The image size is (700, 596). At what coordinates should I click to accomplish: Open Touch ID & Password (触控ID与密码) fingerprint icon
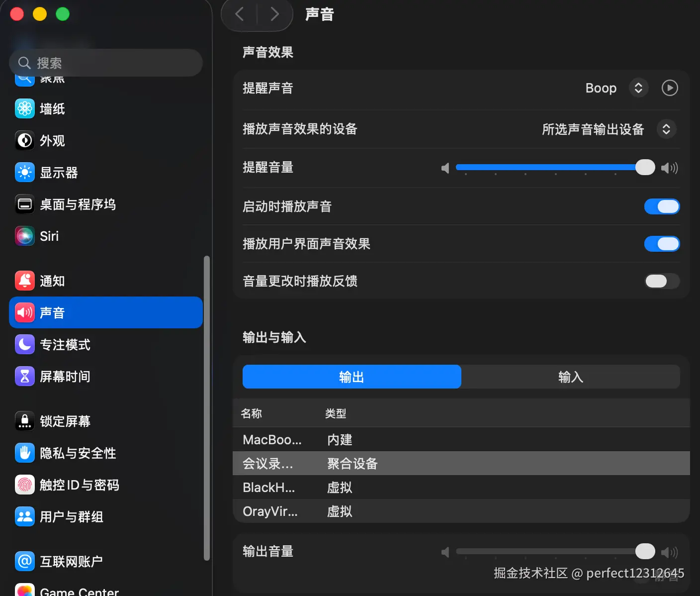(x=25, y=485)
